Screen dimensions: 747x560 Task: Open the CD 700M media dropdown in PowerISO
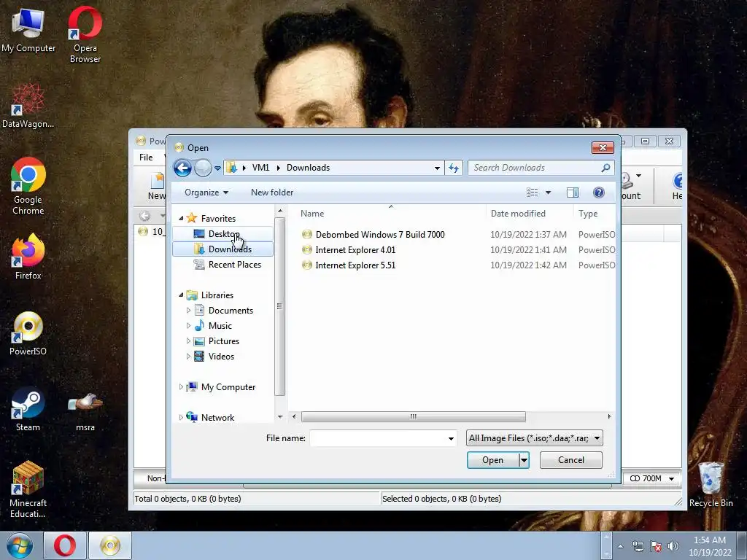click(x=651, y=478)
